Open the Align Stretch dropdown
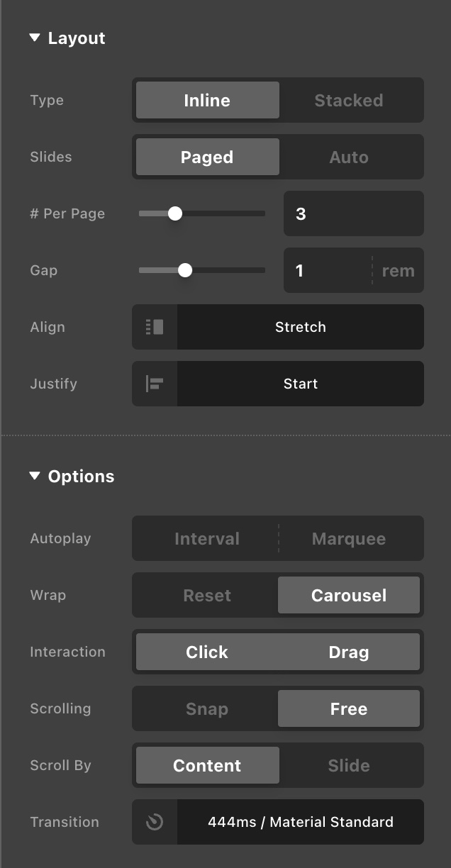Image resolution: width=451 pixels, height=868 pixels. pyautogui.click(x=300, y=327)
